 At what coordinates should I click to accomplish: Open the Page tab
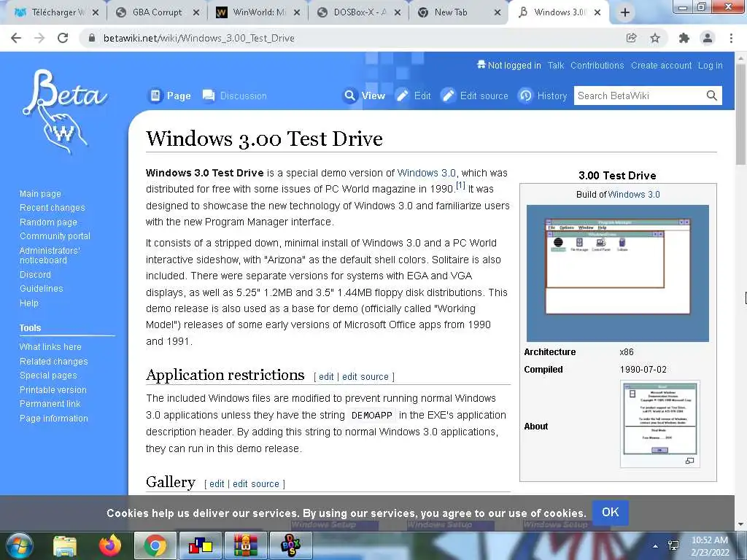click(170, 96)
